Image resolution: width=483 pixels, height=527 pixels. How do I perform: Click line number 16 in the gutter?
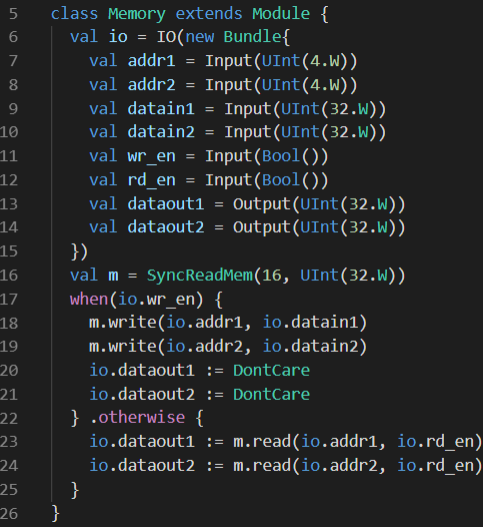[9, 275]
